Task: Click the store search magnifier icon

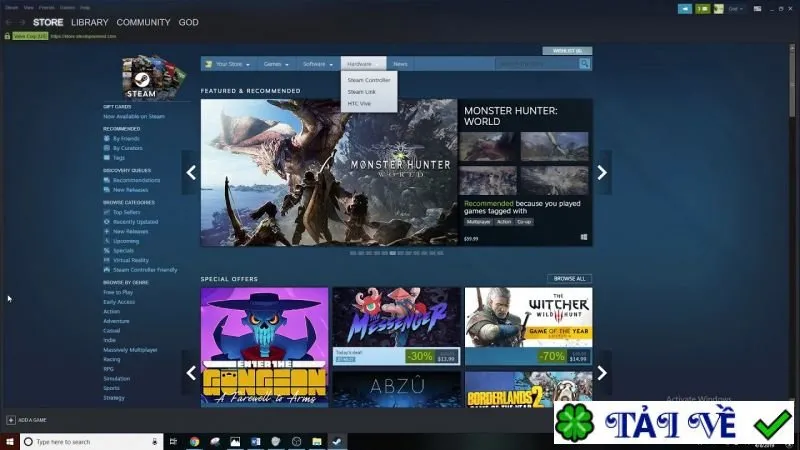Action: (585, 64)
